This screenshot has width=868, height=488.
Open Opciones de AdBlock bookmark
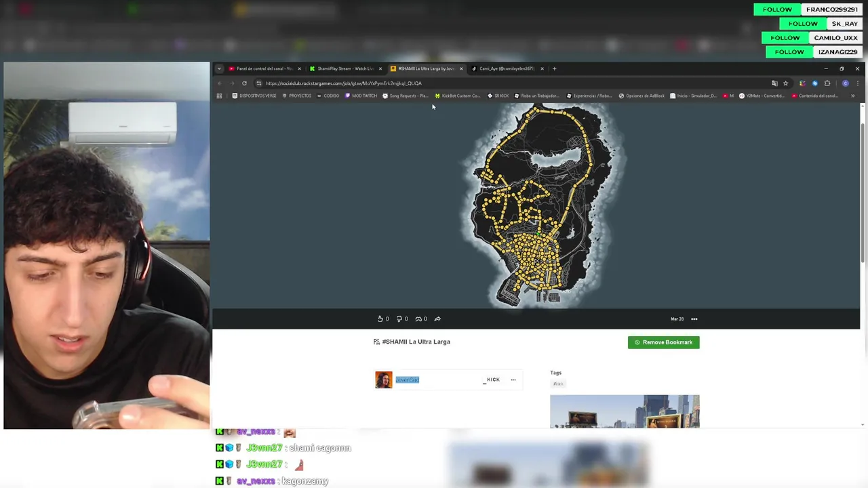[x=642, y=96]
